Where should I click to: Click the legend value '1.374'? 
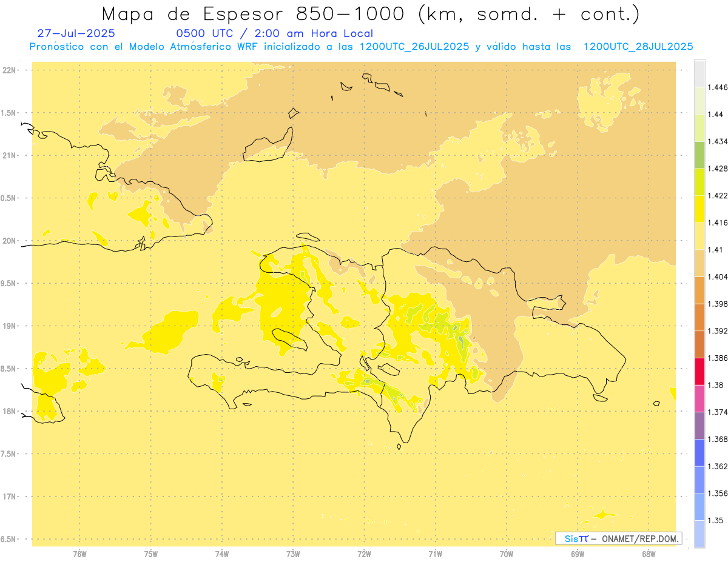[718, 412]
